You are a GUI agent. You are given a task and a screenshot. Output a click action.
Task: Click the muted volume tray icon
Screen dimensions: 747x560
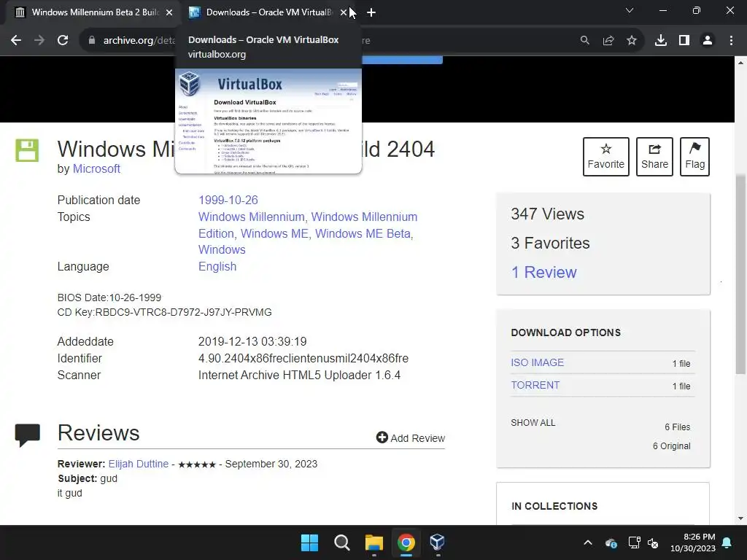[653, 542]
